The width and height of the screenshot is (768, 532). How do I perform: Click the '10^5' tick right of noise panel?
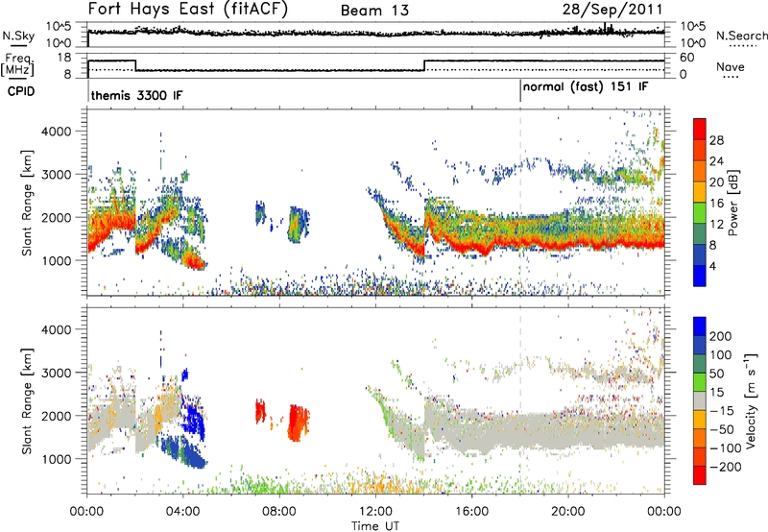[x=693, y=27]
